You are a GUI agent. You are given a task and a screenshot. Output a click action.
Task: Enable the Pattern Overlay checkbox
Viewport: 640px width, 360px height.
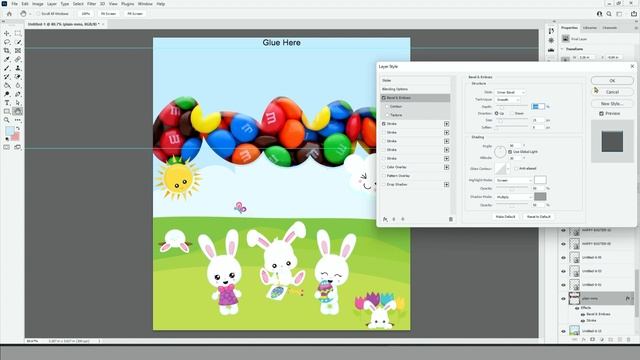(x=384, y=176)
